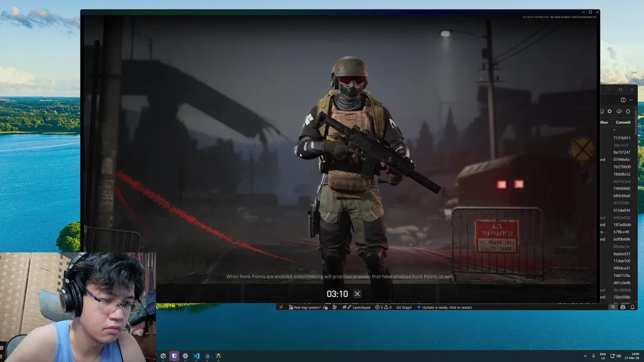Image resolution: width=644 pixels, height=362 pixels.
Task: Select commit 8a707247 in Git Graph
Action: [622, 152]
